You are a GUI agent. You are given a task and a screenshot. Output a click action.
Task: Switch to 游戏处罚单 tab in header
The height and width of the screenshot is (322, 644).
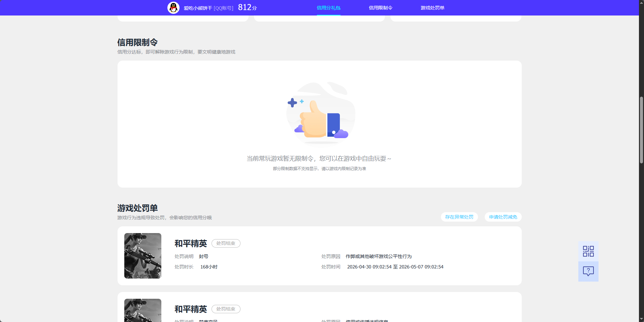432,8
